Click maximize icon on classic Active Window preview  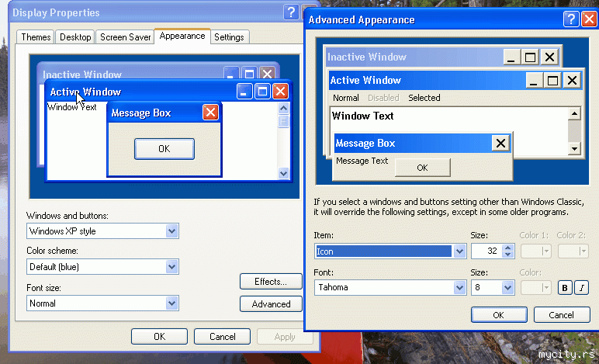click(x=552, y=80)
